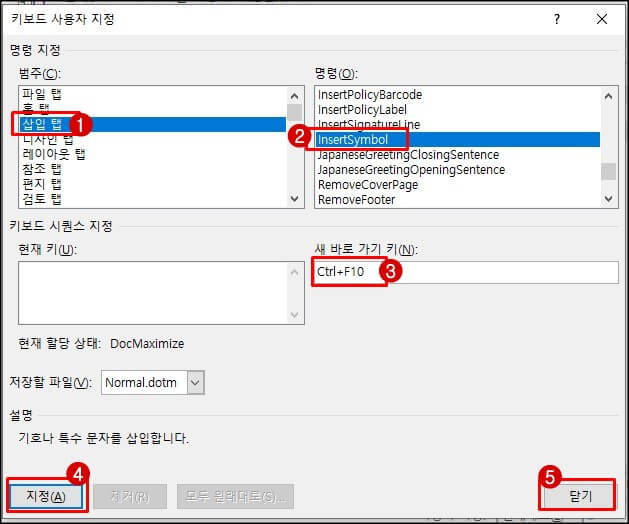The width and height of the screenshot is (629, 524).
Task: Select '검토 탭' category
Action: click(x=153, y=199)
